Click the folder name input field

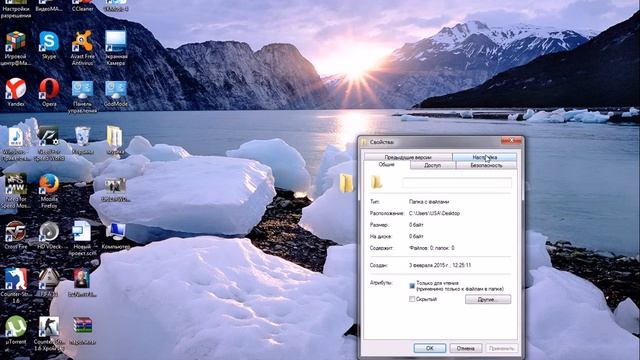point(457,183)
